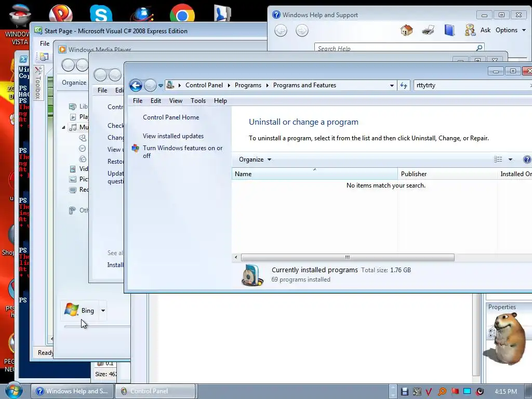Click the horizontal scrollbar thumb in program list
Screen dimensions: 532x399
coord(348,258)
